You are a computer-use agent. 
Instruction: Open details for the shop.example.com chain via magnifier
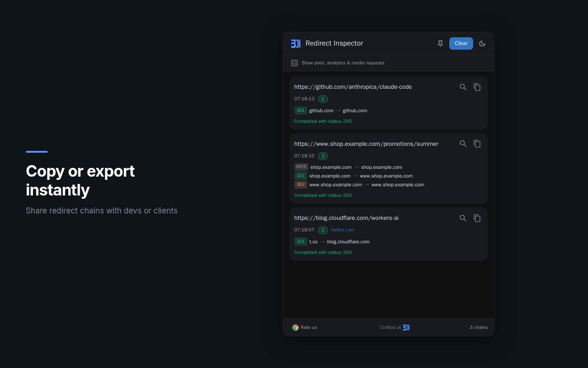463,144
